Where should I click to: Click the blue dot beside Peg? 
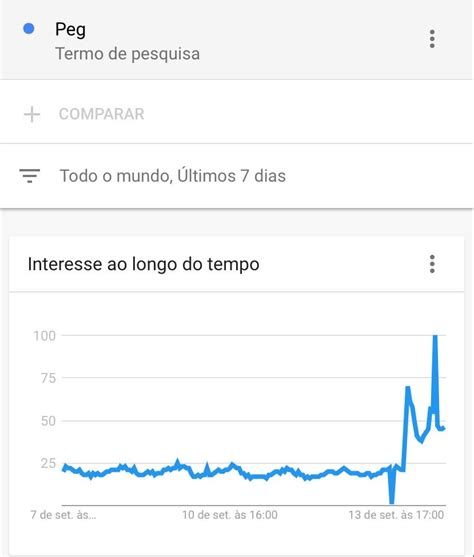[29, 28]
